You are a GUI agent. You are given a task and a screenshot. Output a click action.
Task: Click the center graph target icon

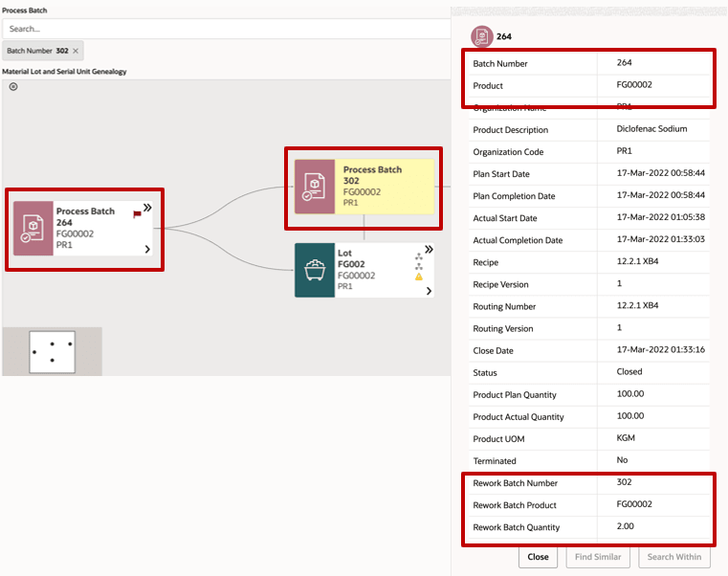[x=13, y=86]
